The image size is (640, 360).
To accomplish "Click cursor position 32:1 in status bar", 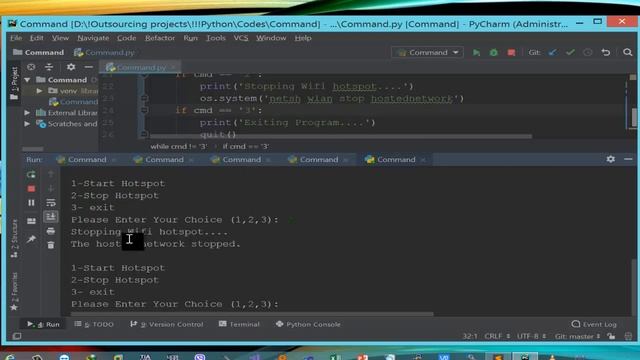I will pyautogui.click(x=470, y=336).
